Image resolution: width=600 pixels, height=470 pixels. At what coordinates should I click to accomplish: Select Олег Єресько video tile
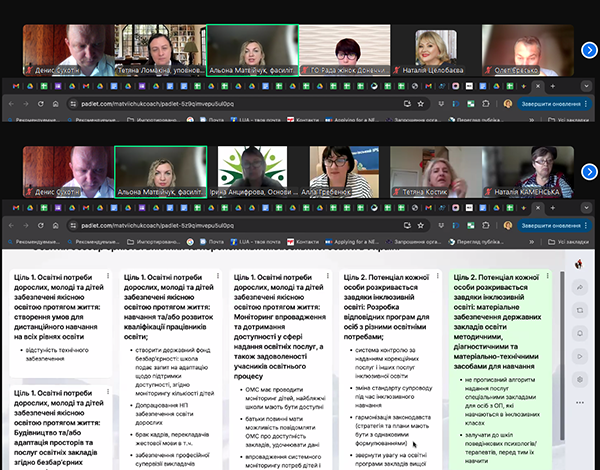[x=528, y=50]
